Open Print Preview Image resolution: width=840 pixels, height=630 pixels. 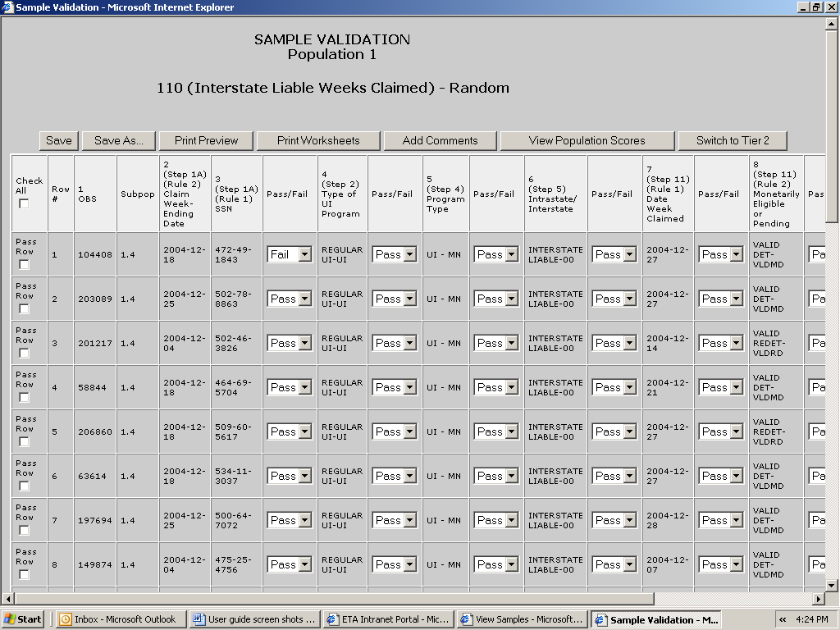click(206, 140)
